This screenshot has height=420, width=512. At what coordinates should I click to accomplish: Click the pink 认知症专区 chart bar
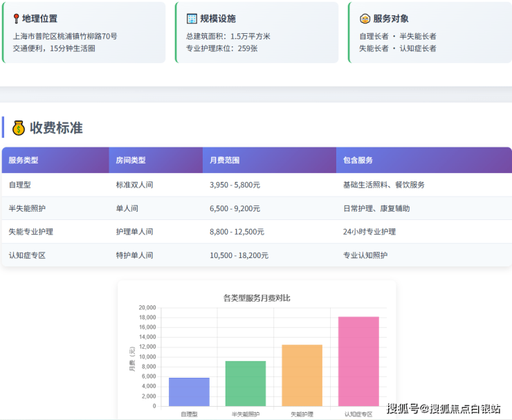pyautogui.click(x=358, y=361)
